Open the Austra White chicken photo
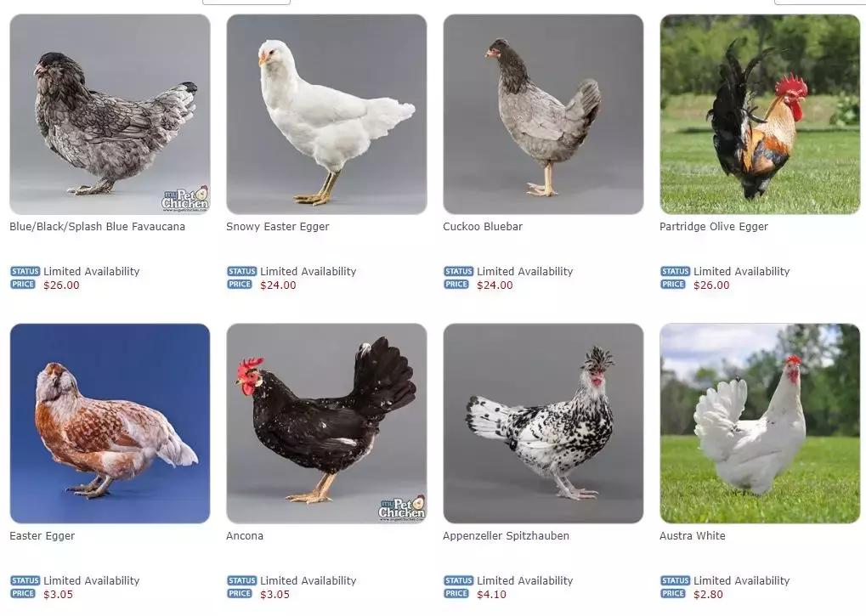The image size is (866, 616). coord(760,423)
